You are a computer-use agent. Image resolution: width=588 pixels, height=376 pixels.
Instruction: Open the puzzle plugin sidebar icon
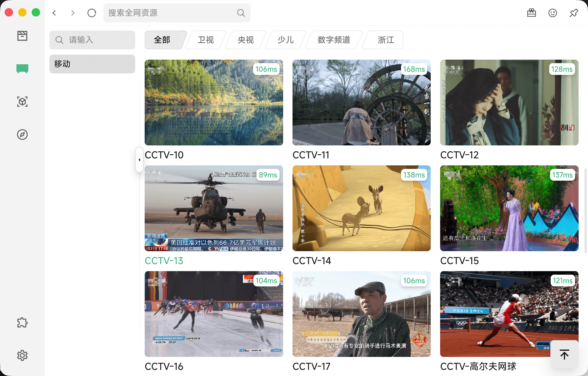(22, 323)
